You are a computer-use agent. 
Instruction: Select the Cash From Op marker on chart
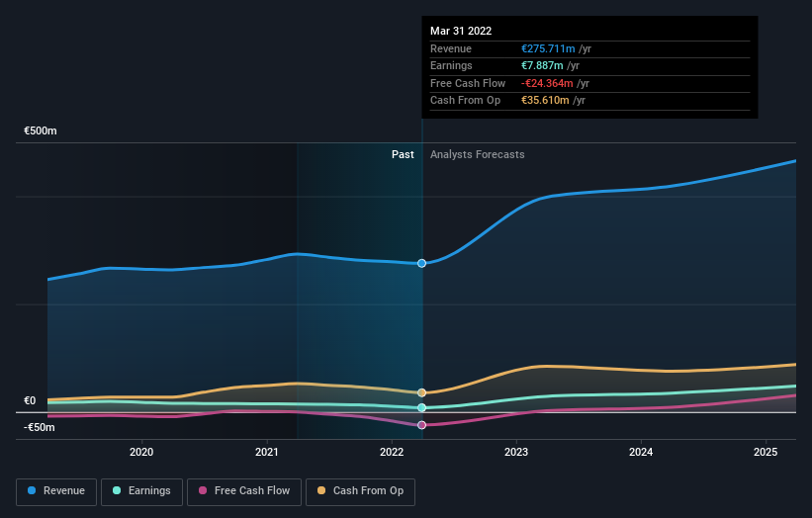coord(421,392)
